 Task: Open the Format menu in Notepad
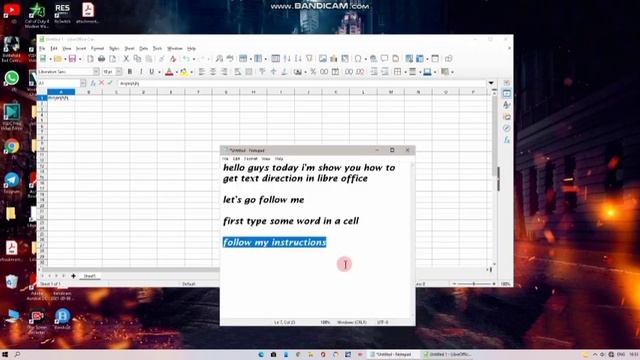pos(251,159)
